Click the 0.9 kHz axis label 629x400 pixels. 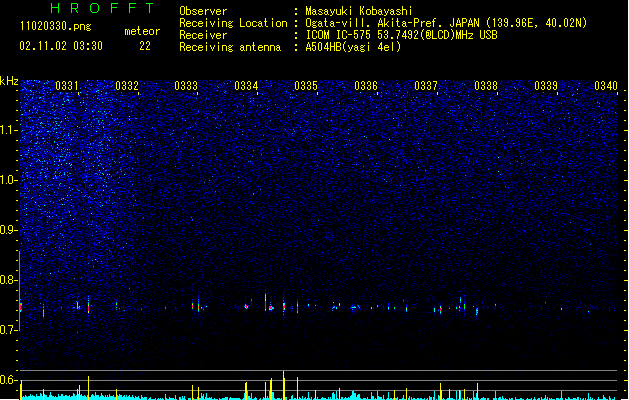pyautogui.click(x=9, y=230)
